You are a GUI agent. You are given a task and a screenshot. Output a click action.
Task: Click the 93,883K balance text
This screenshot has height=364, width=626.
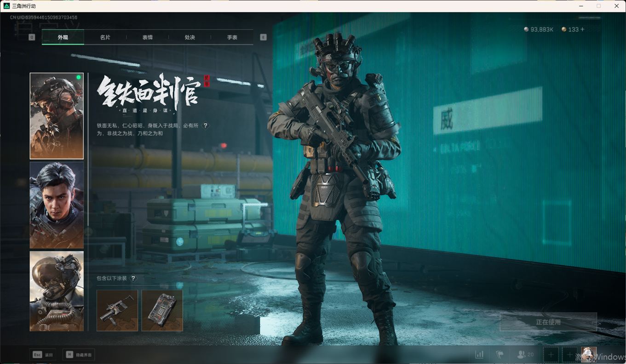[x=542, y=29]
